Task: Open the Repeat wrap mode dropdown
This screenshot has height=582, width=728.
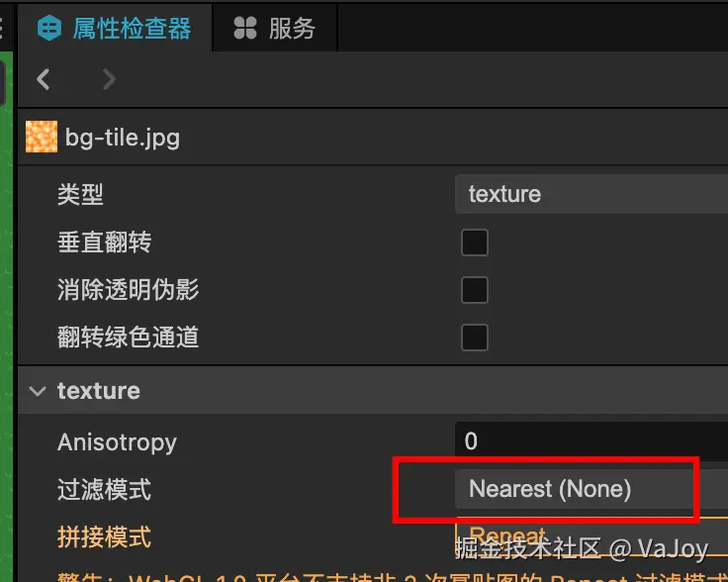Action: (x=591, y=536)
